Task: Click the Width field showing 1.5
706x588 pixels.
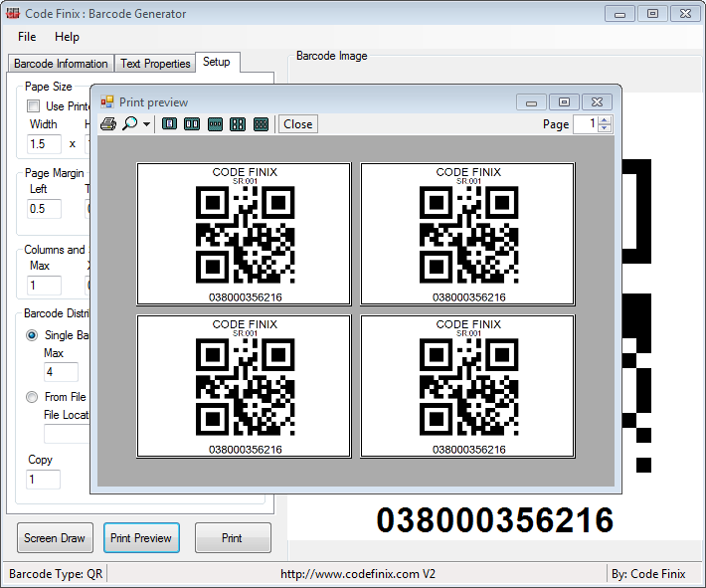Action: [44, 144]
